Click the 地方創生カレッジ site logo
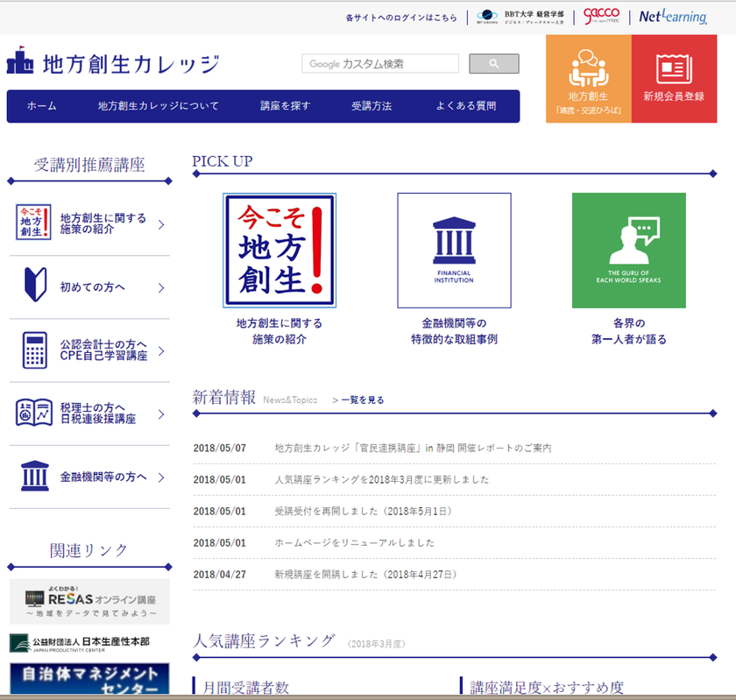The height and width of the screenshot is (700, 736). 113,62
